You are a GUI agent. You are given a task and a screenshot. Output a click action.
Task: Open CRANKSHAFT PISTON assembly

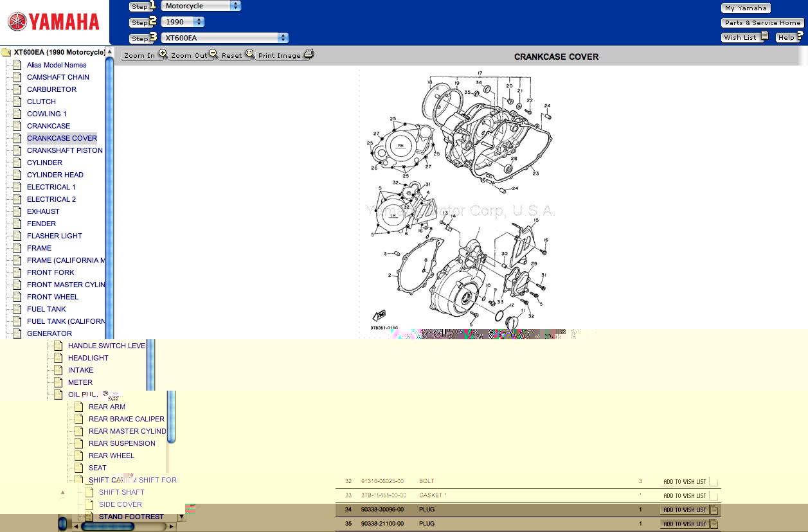click(65, 150)
